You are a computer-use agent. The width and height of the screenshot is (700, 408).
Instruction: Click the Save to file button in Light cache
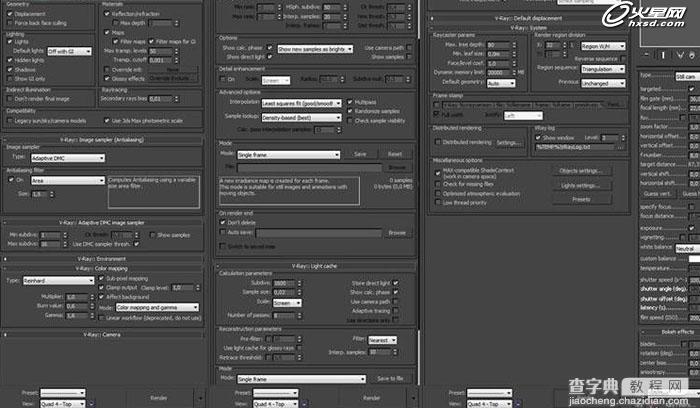coord(390,379)
